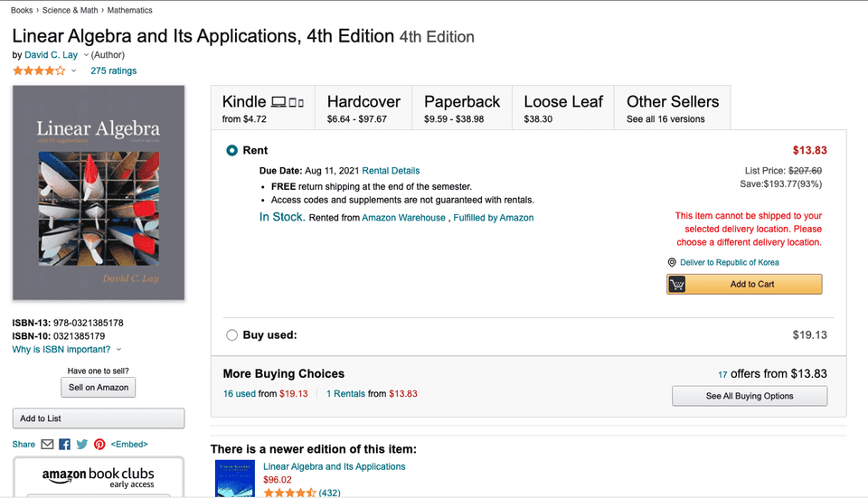This screenshot has width=868, height=498.
Task: Open the Paperback format tab
Action: 462,108
